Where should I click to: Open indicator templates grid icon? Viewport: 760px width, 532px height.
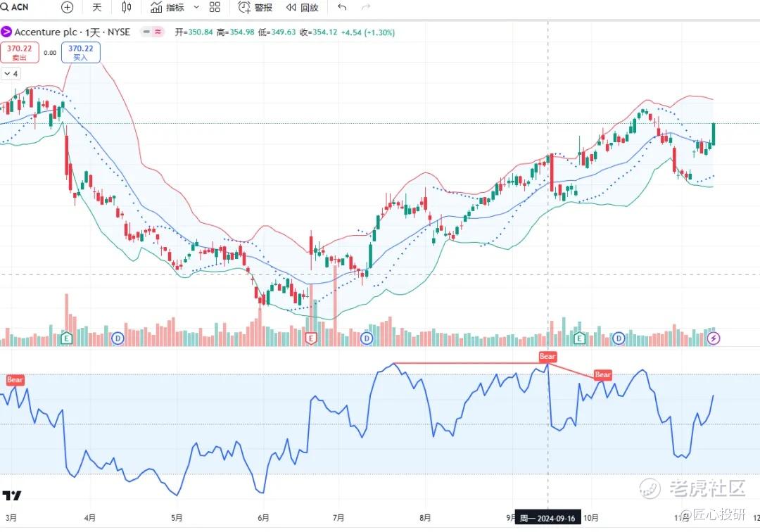click(x=215, y=7)
